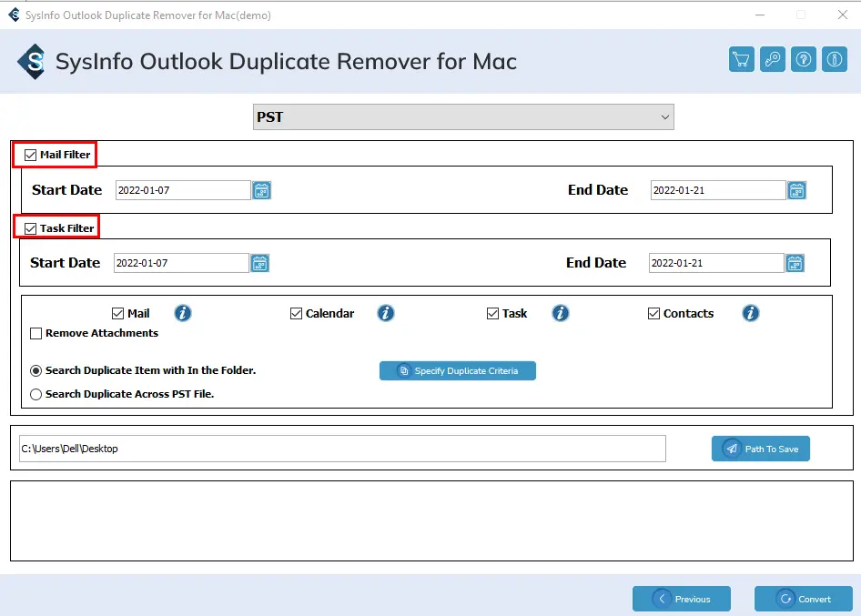Close the Duplicate Remover window
This screenshot has width=861, height=616.
coord(843,15)
